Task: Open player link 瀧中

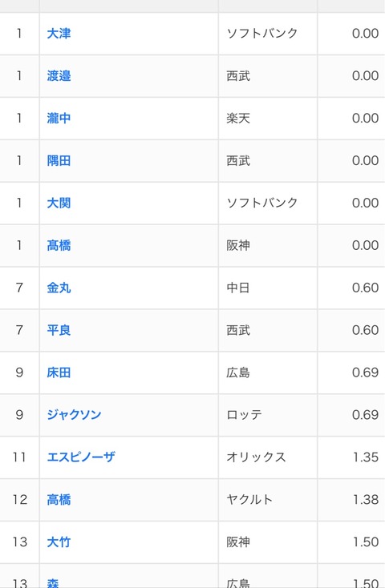Action: 59,118
